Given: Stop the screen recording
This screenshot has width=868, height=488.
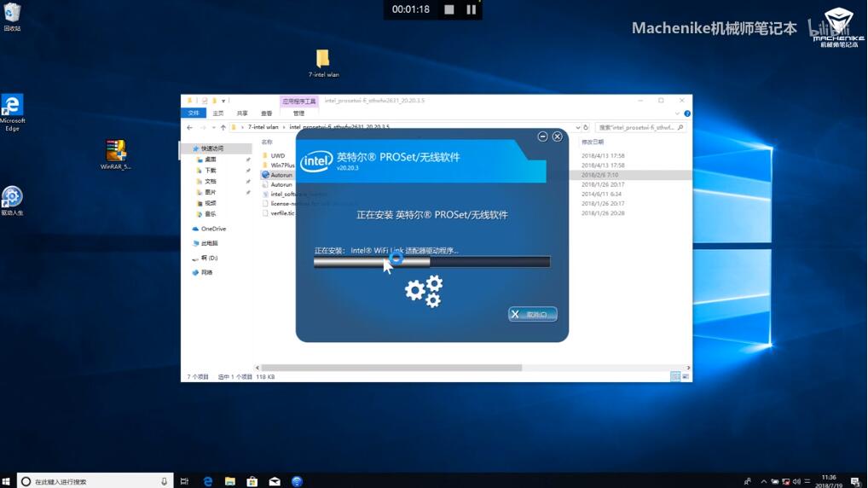Looking at the screenshot, I should pyautogui.click(x=449, y=9).
